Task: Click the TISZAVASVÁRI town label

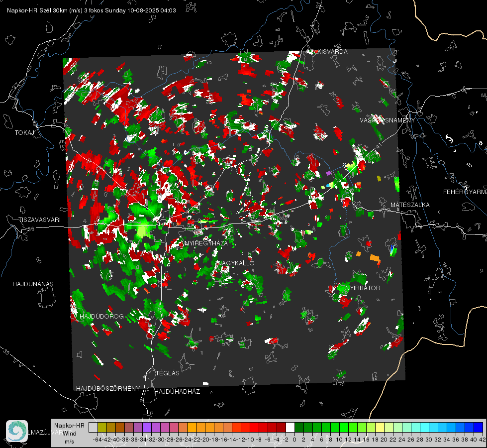Action: tap(39, 220)
